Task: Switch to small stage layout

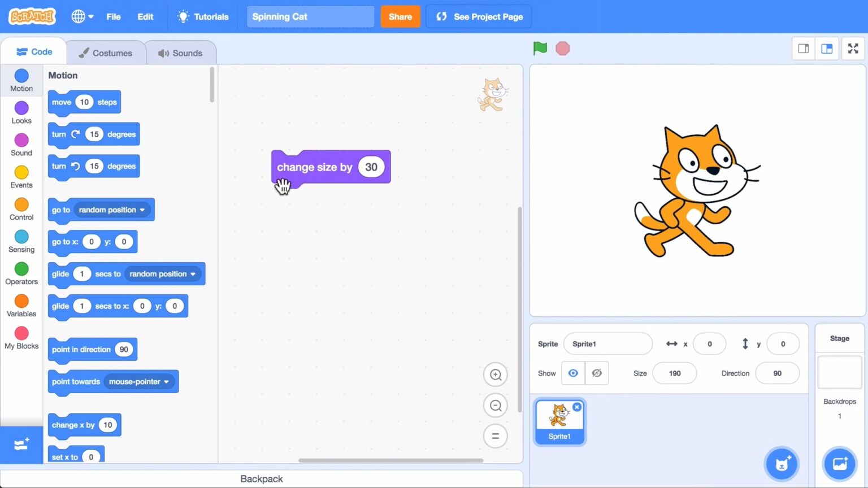Action: point(803,49)
